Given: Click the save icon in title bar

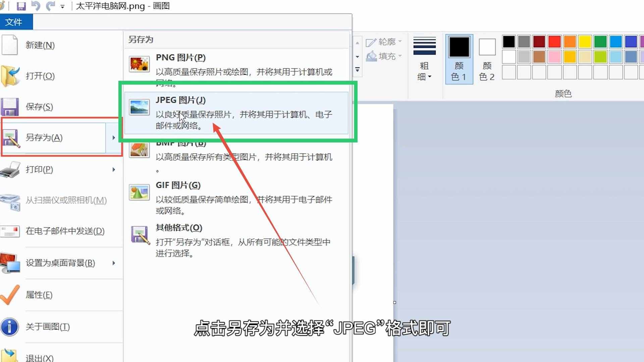Looking at the screenshot, I should click(x=21, y=6).
